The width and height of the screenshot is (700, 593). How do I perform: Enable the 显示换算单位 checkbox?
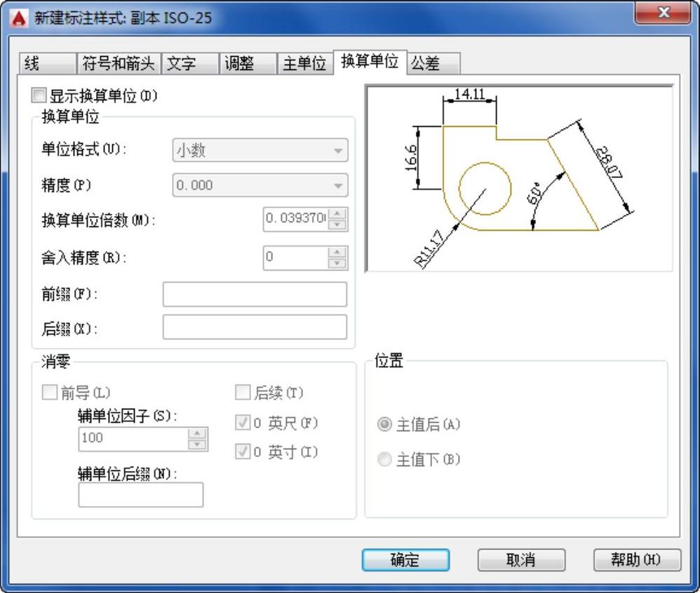coord(39,95)
